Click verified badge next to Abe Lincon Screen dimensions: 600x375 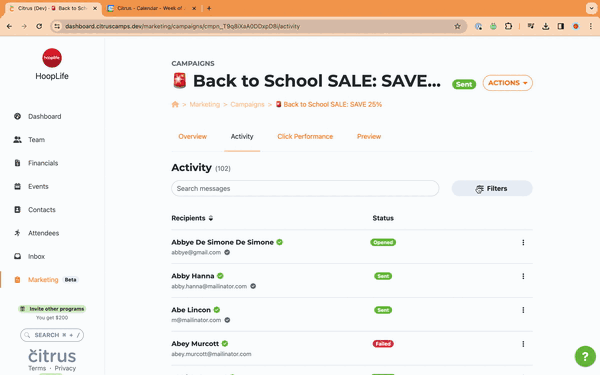pyautogui.click(x=217, y=310)
